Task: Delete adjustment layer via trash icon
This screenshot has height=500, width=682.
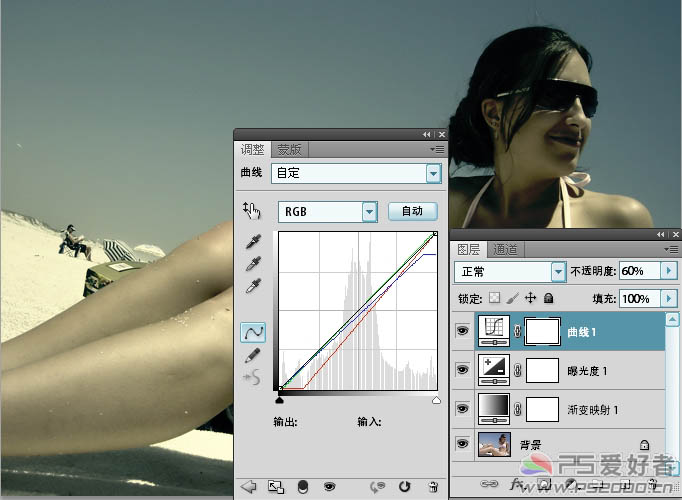Action: click(x=433, y=487)
